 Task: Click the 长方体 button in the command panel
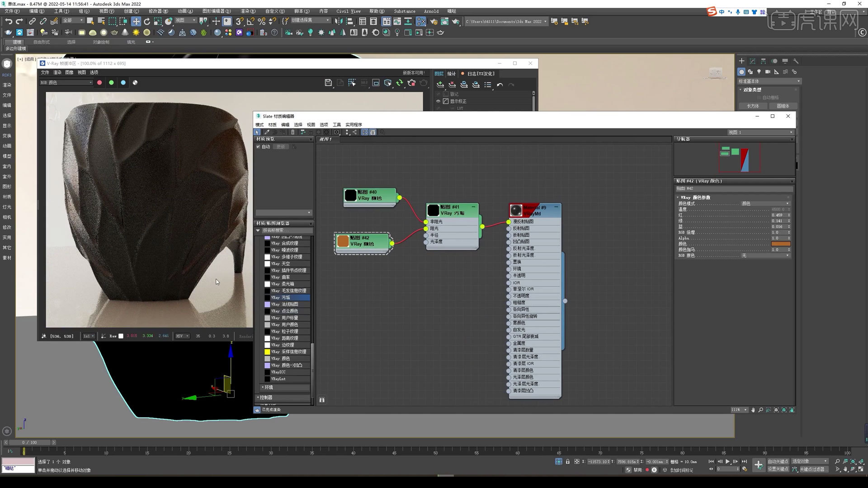point(752,105)
